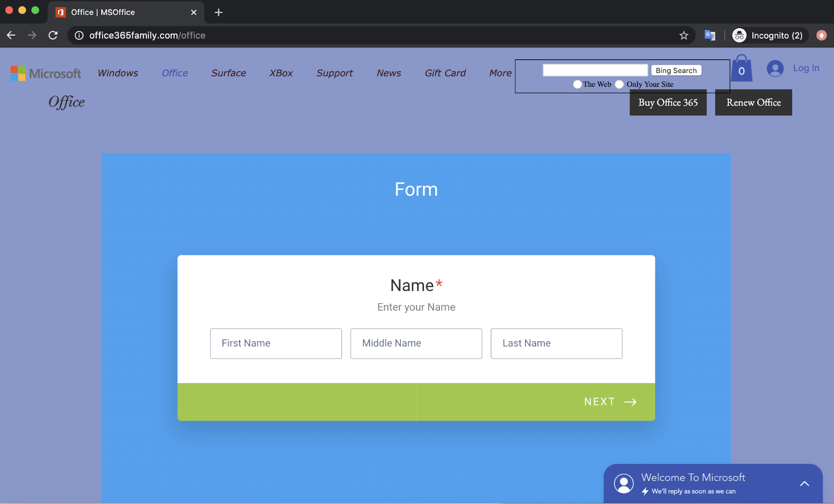Focus the First Name input field
The image size is (834, 504).
pyautogui.click(x=276, y=343)
